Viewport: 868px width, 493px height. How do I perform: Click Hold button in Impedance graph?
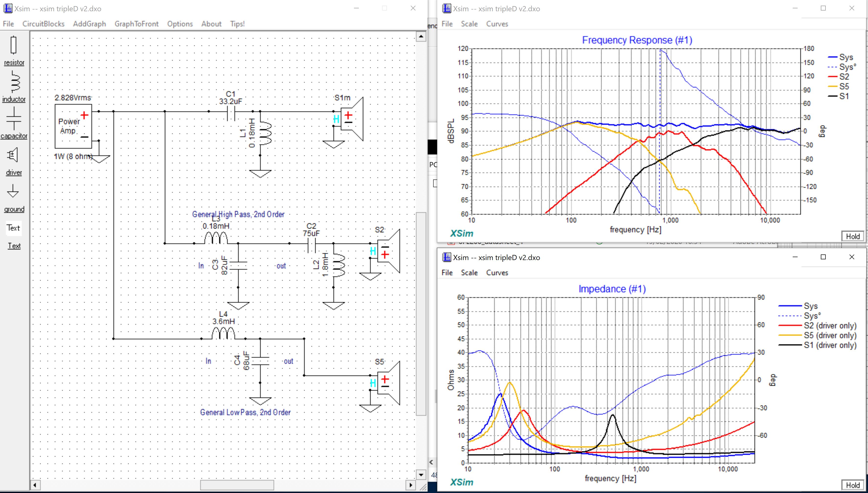tap(852, 485)
